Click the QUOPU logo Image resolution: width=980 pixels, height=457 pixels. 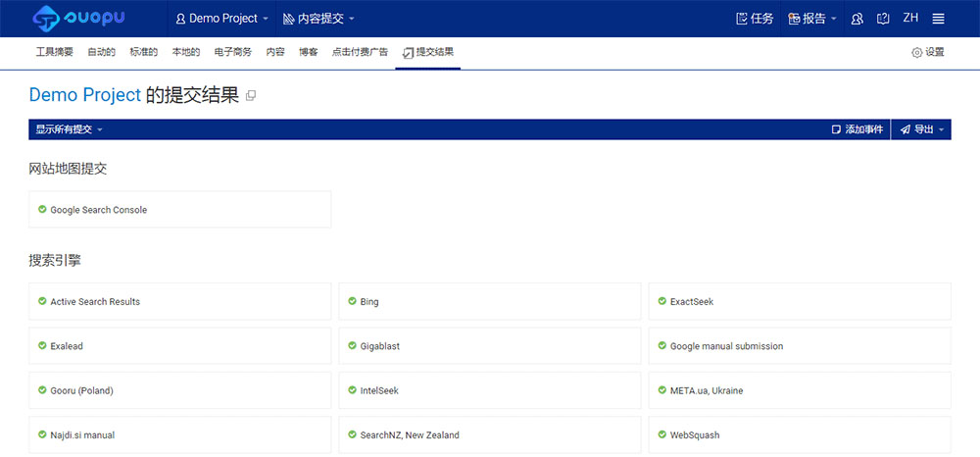pos(78,18)
